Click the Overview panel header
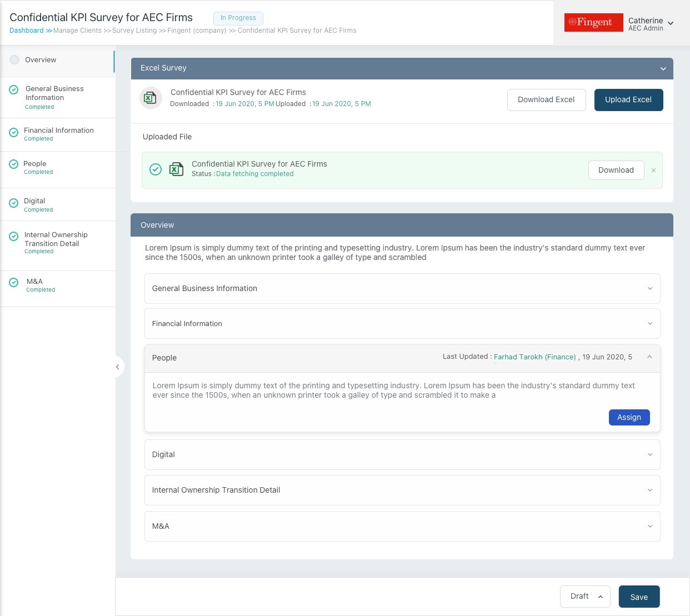This screenshot has height=616, width=690. (x=402, y=225)
